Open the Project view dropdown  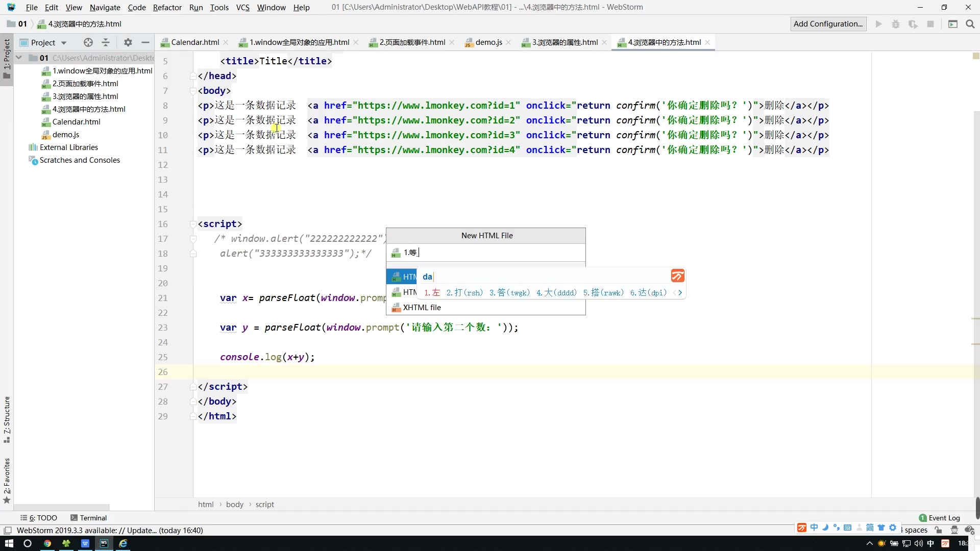click(64, 43)
